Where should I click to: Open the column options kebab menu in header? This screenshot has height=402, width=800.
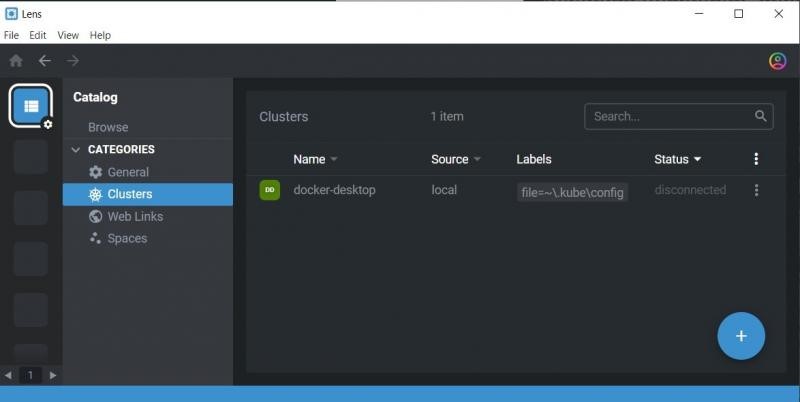(756, 159)
